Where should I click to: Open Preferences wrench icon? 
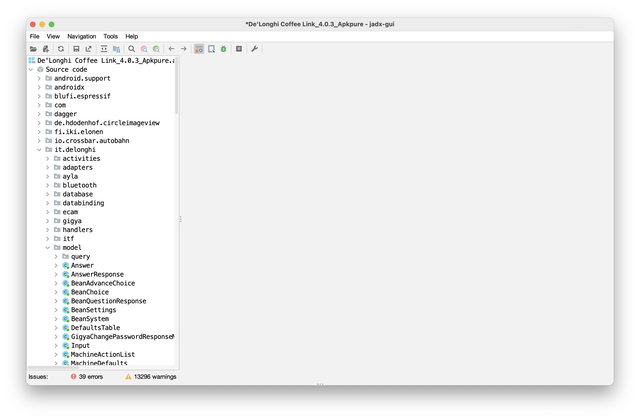click(x=254, y=49)
